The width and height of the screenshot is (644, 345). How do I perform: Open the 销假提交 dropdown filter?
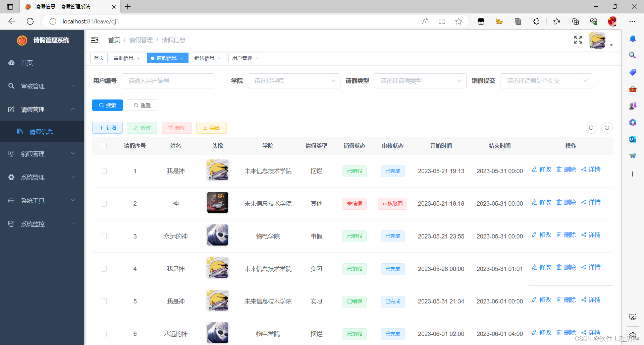point(546,81)
